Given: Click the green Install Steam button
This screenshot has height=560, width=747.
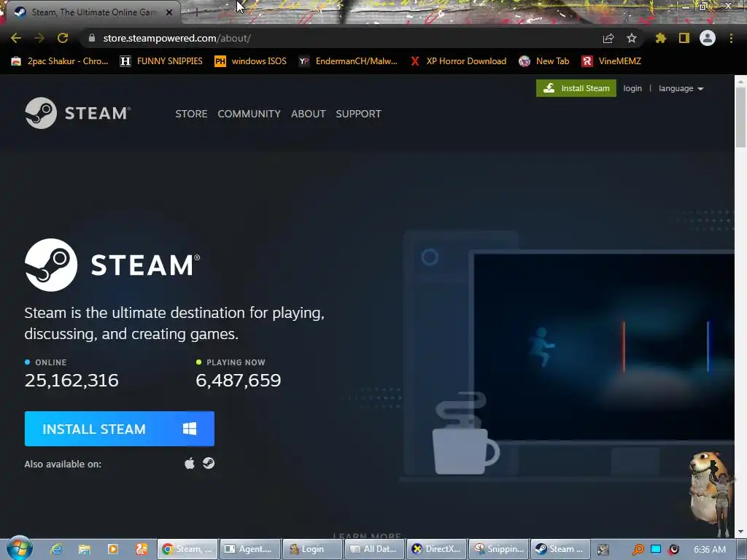Looking at the screenshot, I should 576,88.
